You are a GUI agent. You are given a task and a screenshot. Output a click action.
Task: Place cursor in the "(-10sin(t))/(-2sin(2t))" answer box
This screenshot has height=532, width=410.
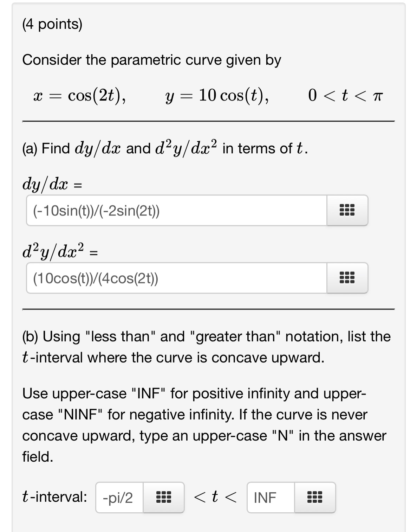176,210
